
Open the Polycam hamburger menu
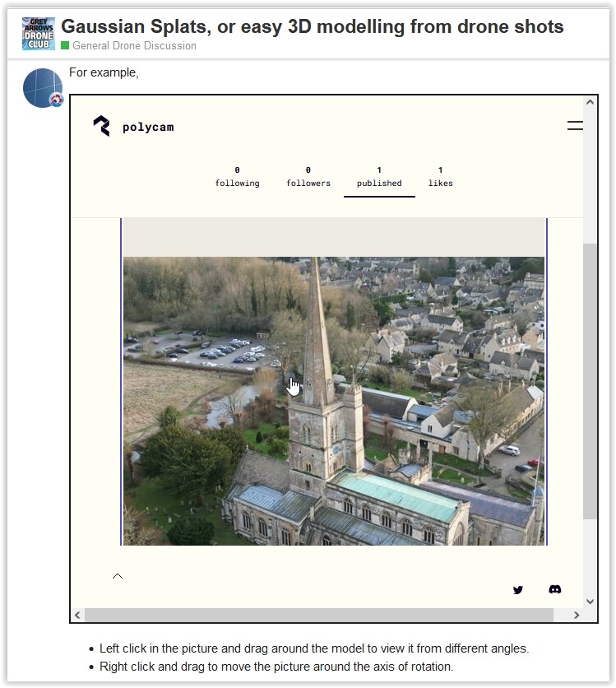(x=575, y=126)
